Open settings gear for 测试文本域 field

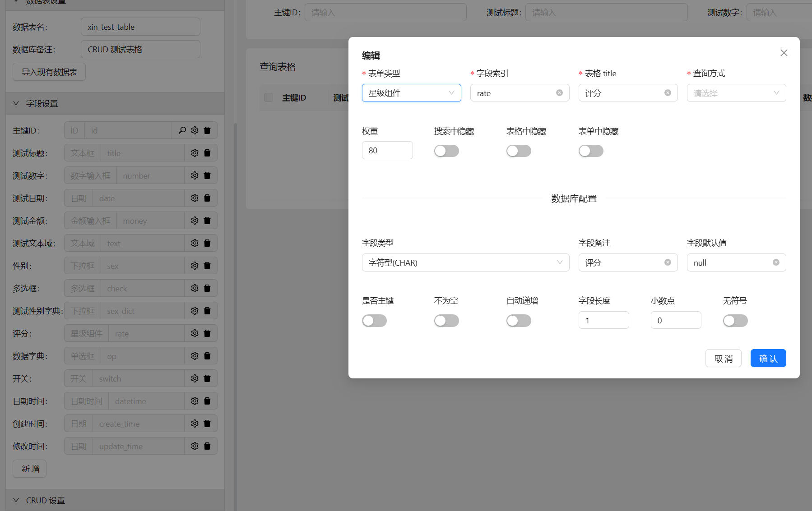coord(195,243)
